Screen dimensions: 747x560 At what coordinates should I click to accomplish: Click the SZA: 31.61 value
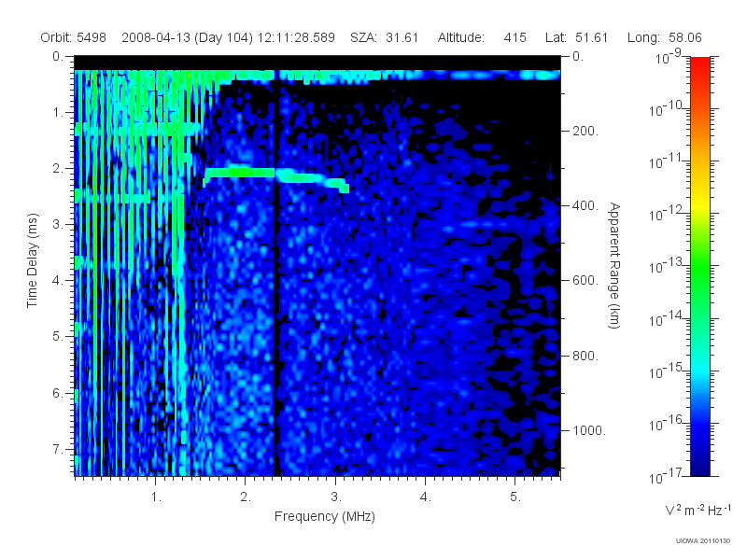[x=385, y=37]
